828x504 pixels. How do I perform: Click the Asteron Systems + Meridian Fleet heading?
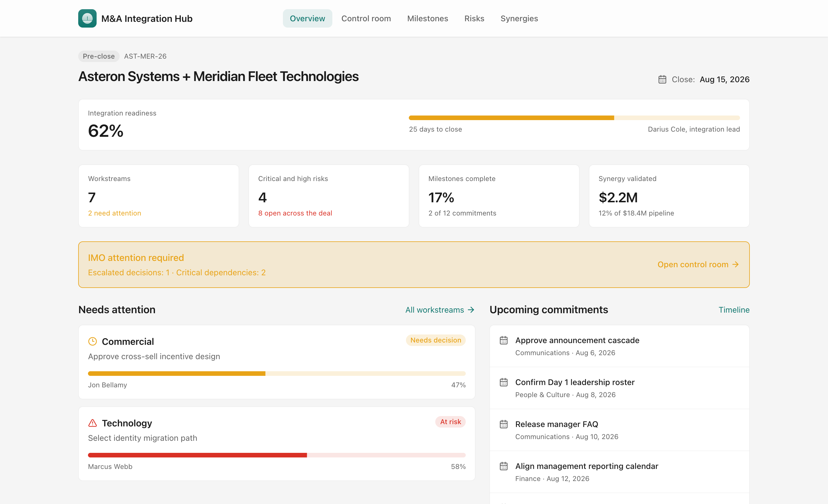pos(218,76)
